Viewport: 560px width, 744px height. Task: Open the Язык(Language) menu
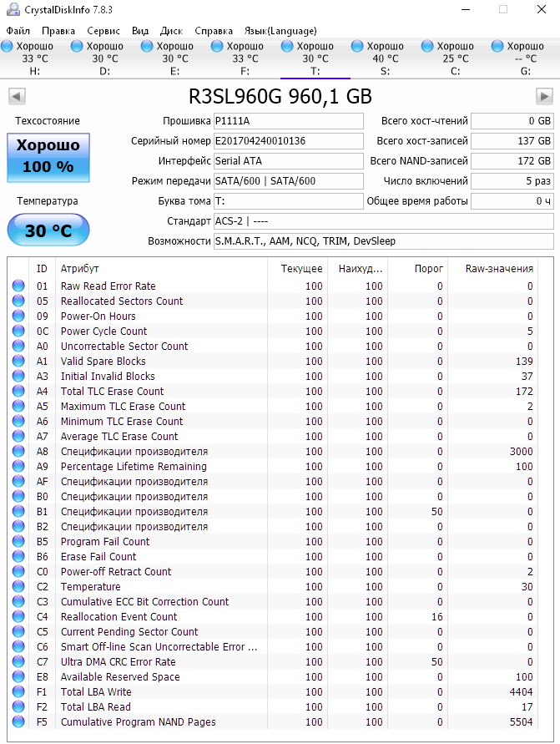pos(280,31)
